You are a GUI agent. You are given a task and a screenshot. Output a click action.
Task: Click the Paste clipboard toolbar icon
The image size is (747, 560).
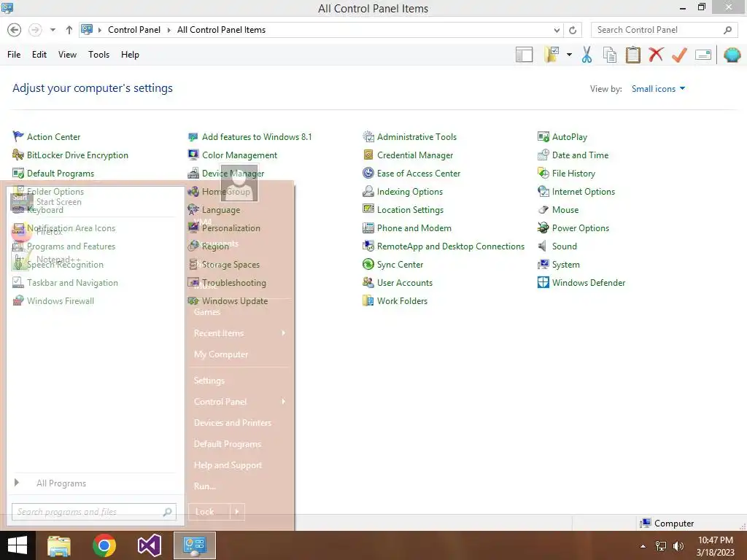[x=632, y=55]
